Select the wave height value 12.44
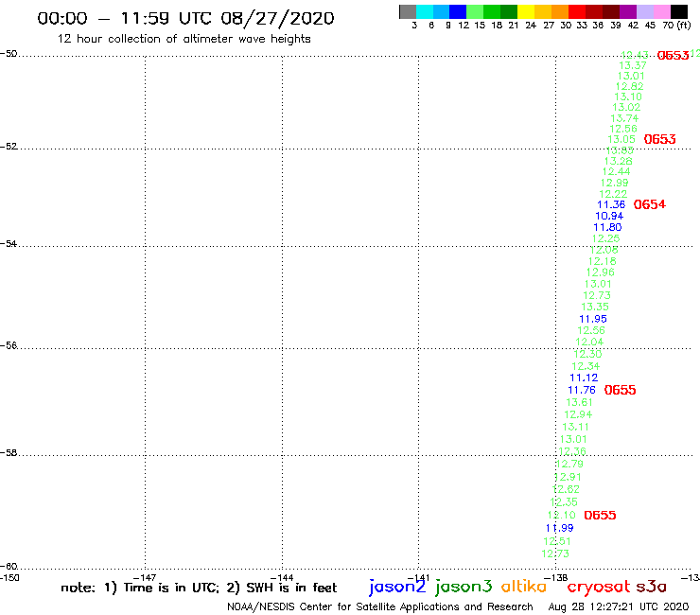The image size is (700, 615). pos(617,171)
